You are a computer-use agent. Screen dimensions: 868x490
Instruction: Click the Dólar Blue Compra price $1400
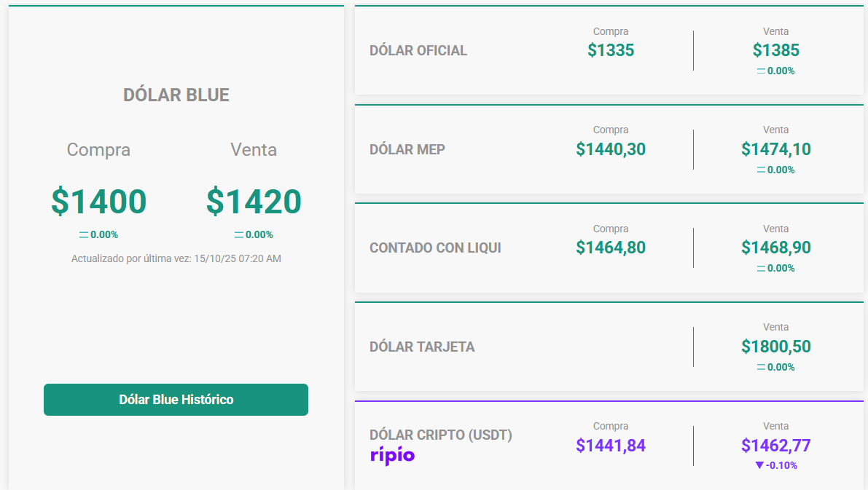pos(98,202)
